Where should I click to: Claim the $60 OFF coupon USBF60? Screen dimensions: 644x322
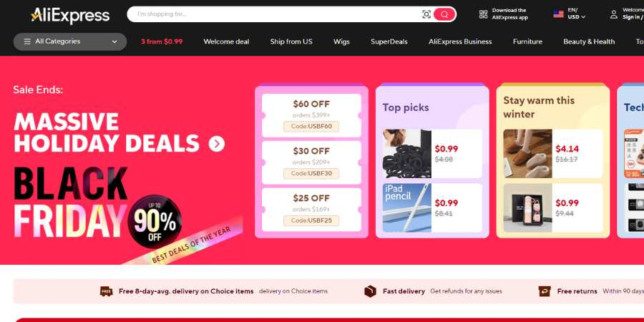click(x=311, y=115)
